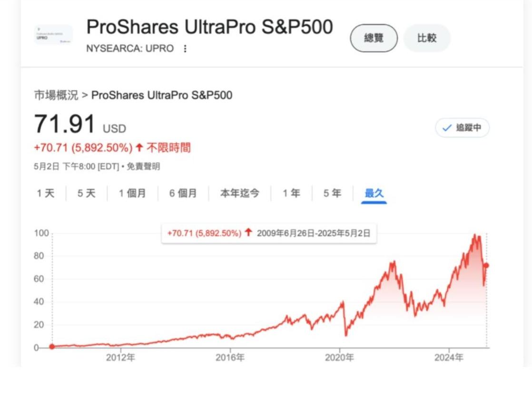Screen dimensions: 532x399
Task: Show the 6 個月 chart range
Action: click(x=183, y=193)
